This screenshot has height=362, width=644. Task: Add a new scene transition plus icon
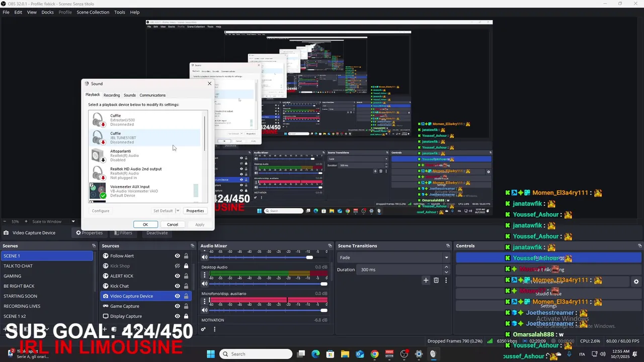click(426, 280)
